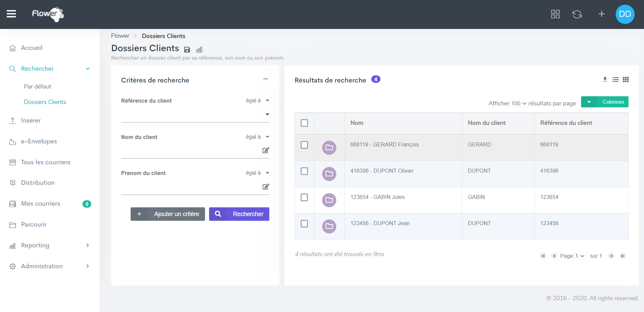
Task: Tick the checkbox for 668119 - GERARD François
Action: (x=304, y=145)
